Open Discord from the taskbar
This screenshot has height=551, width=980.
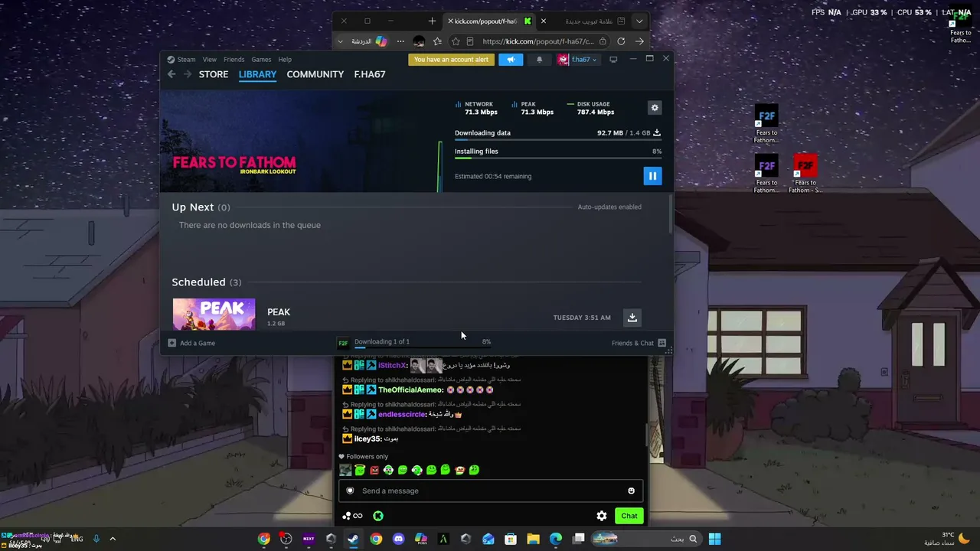click(x=398, y=539)
